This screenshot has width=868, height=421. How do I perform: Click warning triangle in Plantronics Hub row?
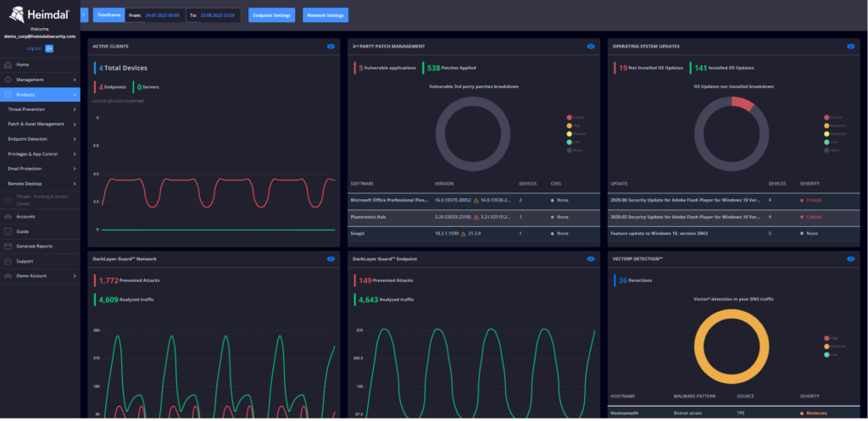pyautogui.click(x=476, y=218)
